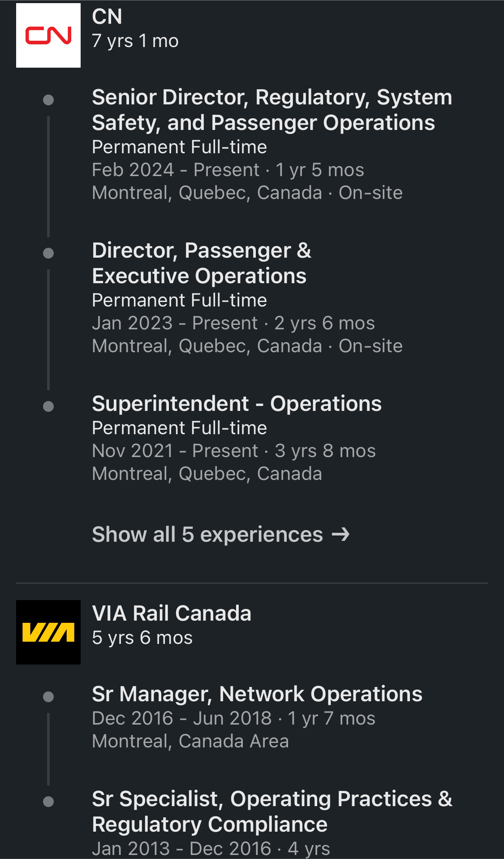Open the Superintendent - Operations position
Image resolution: width=504 pixels, height=859 pixels.
tap(237, 404)
